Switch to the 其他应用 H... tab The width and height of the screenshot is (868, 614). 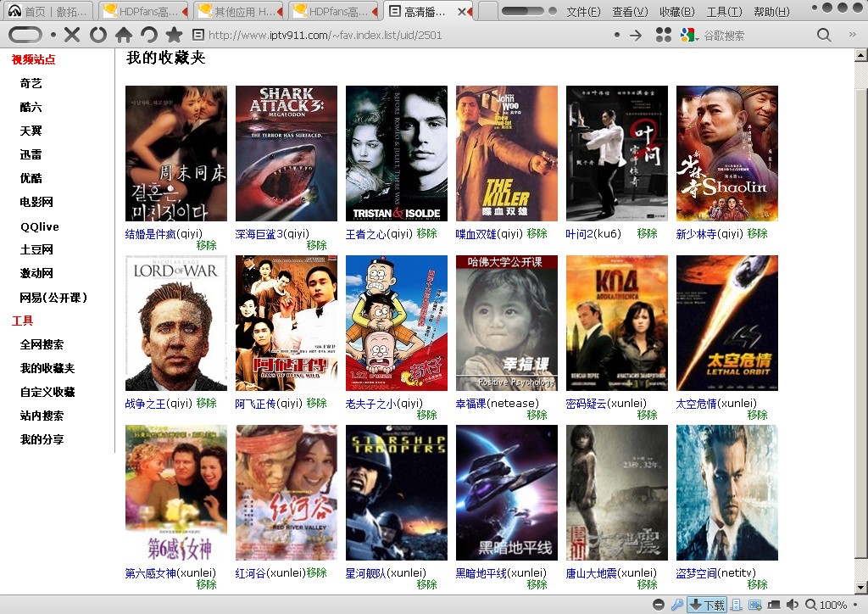click(238, 11)
